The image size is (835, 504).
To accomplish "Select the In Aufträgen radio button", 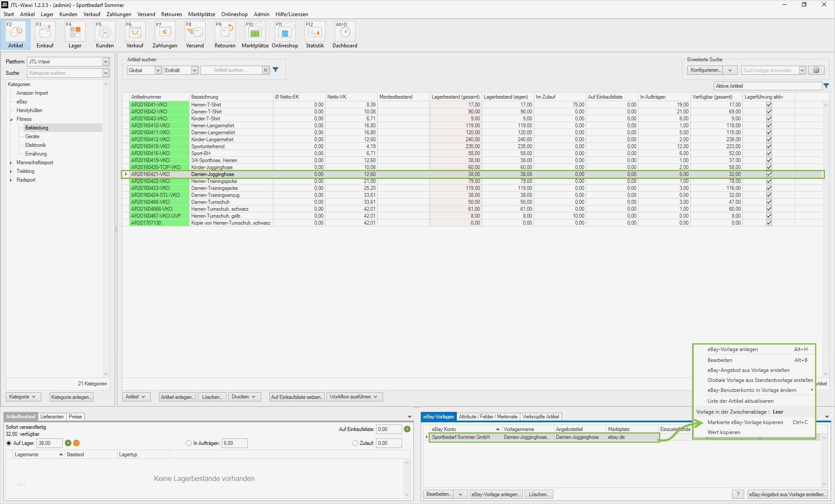I will point(189,443).
